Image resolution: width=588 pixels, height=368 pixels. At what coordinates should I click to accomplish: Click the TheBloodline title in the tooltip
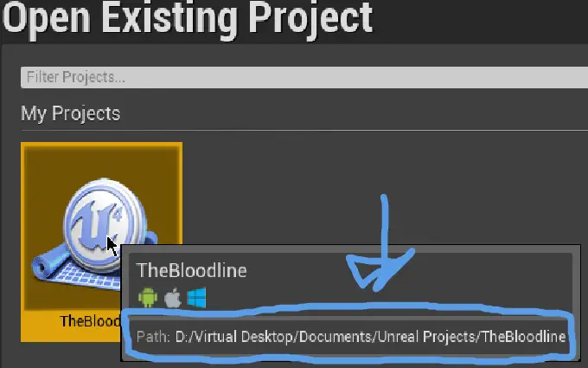pos(191,270)
